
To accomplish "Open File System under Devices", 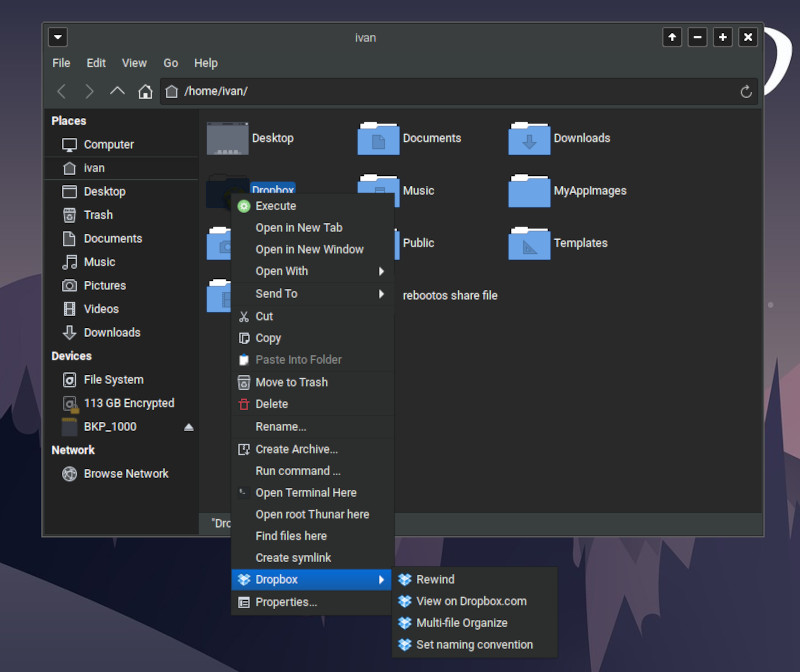I will pyautogui.click(x=121, y=380).
